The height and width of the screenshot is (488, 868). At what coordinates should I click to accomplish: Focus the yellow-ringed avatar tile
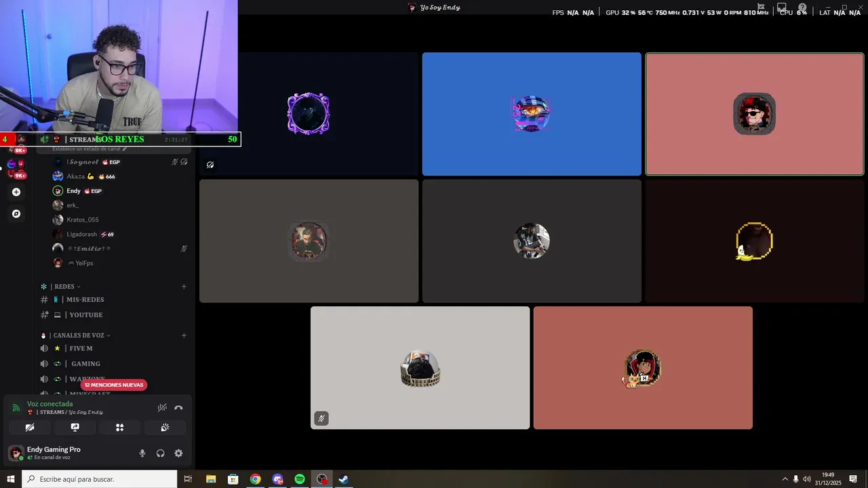(754, 241)
